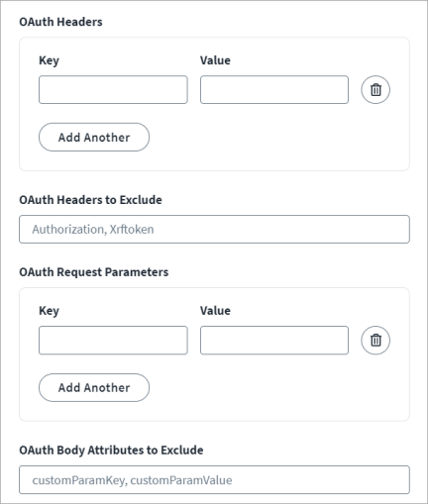Click the OAuth Body Attributes to Exclude label
428x504 pixels.
coord(111,451)
